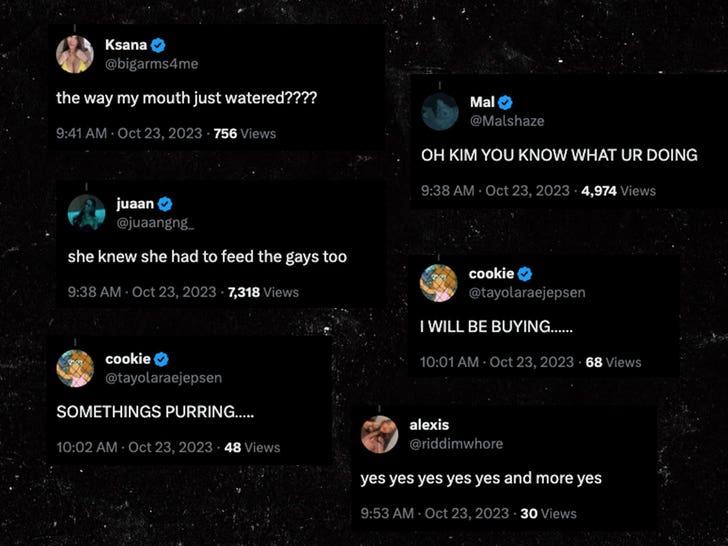Open Mal's profile picture
This screenshot has height=546, width=728.
click(x=440, y=111)
